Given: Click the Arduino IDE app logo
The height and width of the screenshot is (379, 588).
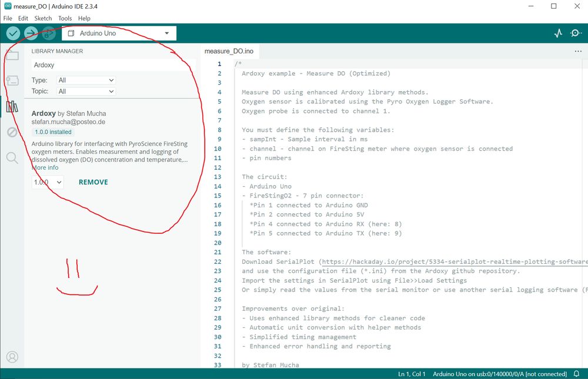Looking at the screenshot, I should [8, 6].
